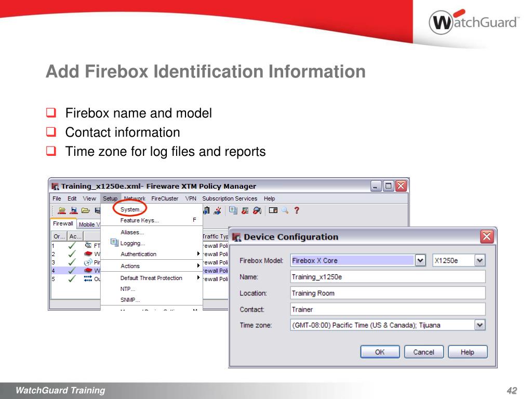The width and height of the screenshot is (532, 399).
Task: Click Help button in Device Configuration dialog
Action: pos(467,352)
